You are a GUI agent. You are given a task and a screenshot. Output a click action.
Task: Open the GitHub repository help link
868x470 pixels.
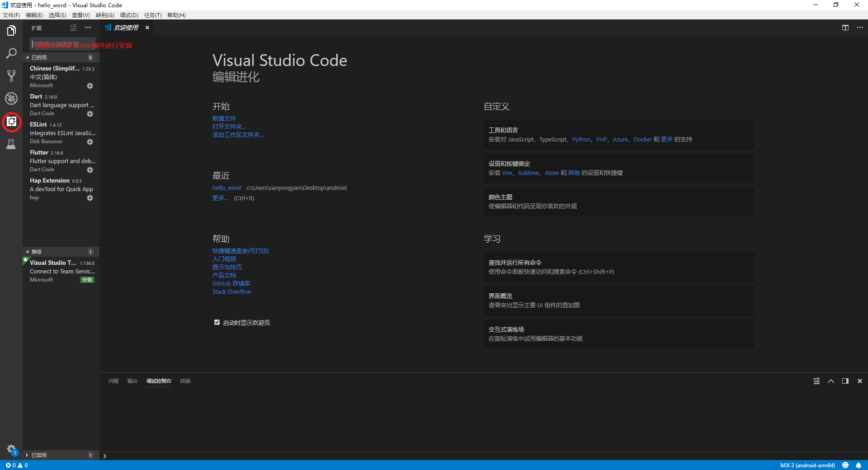(231, 283)
